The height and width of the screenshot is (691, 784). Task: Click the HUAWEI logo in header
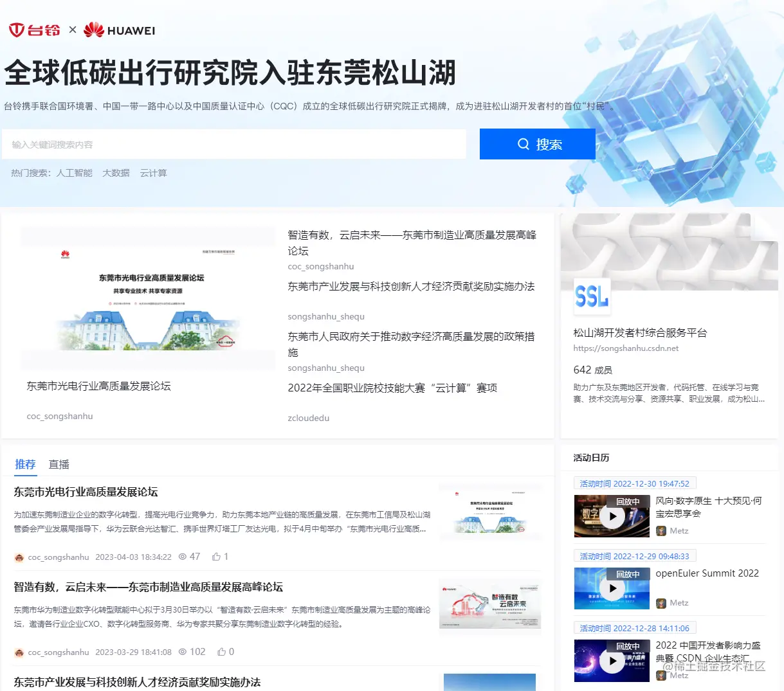point(120,30)
